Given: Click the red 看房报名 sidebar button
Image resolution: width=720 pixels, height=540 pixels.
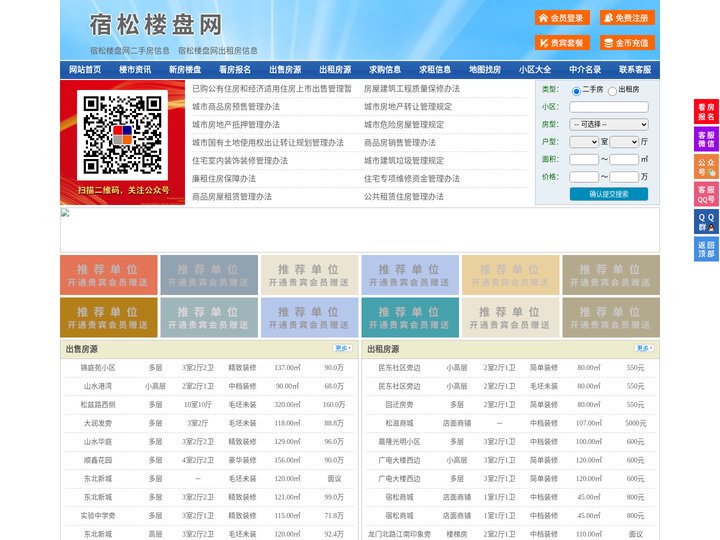Looking at the screenshot, I should [x=706, y=112].
